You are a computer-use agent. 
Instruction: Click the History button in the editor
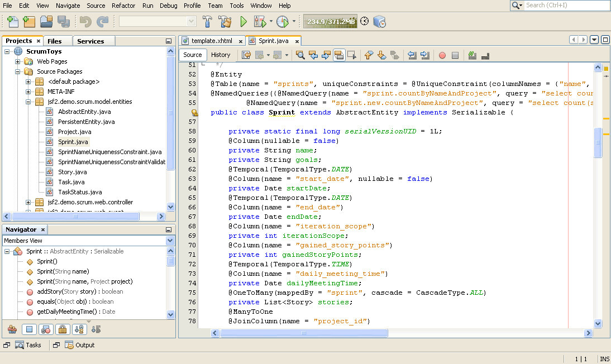coord(221,55)
